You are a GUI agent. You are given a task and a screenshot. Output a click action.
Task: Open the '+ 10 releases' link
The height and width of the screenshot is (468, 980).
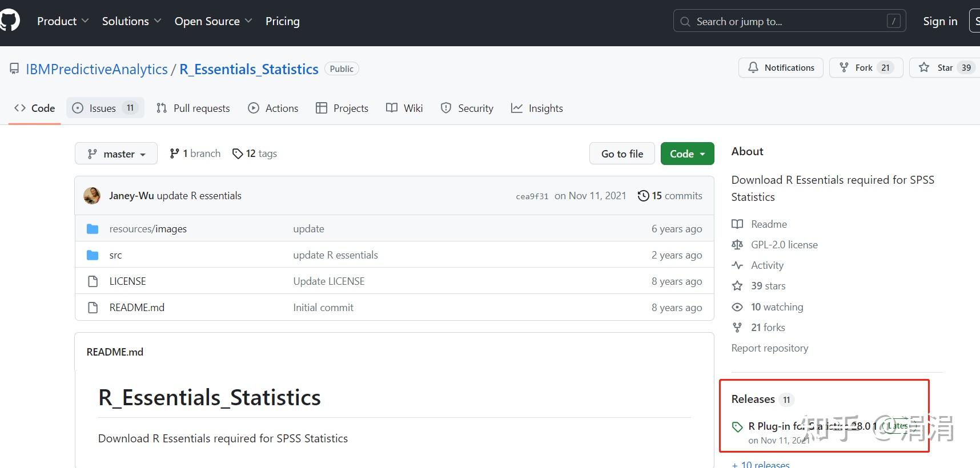761,465
